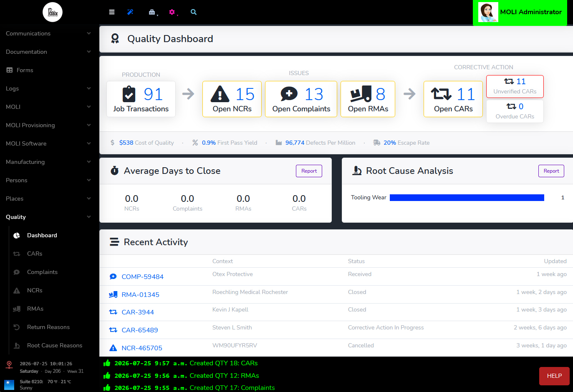
Task: Open the MOLI Administrator profile
Action: pyautogui.click(x=520, y=12)
